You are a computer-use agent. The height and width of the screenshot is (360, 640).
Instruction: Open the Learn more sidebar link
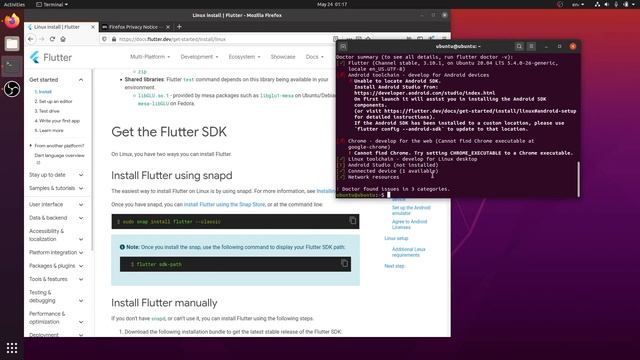point(49,131)
